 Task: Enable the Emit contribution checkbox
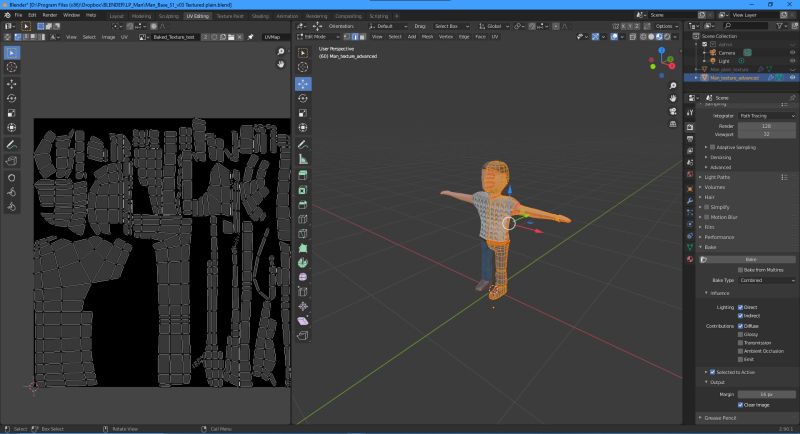coord(740,359)
